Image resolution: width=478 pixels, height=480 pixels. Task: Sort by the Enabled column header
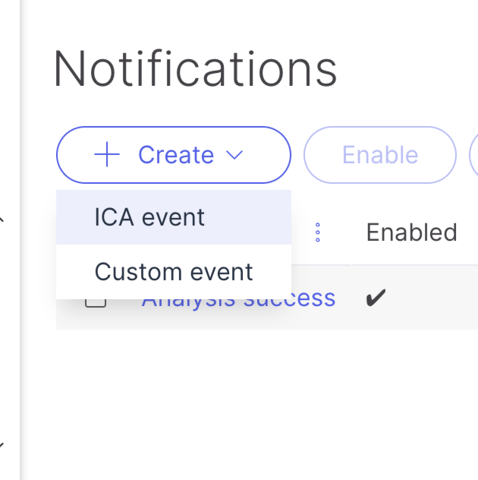[x=412, y=232]
